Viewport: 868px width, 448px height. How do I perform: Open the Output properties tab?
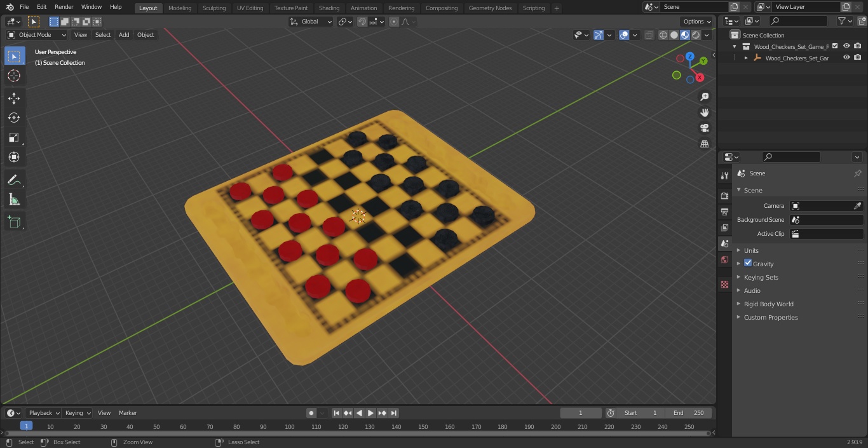724,212
